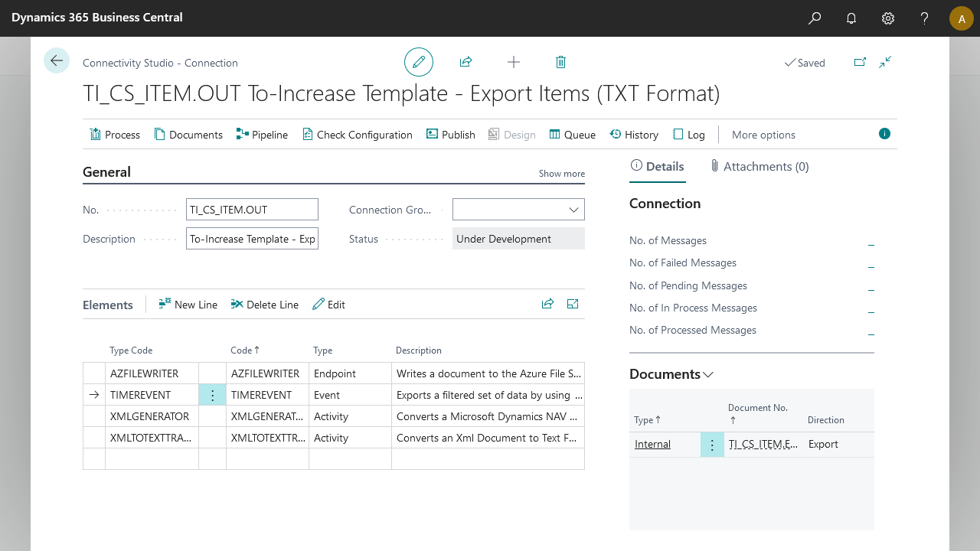Click the Publish action
Screen dimensions: 980x551
451,135
